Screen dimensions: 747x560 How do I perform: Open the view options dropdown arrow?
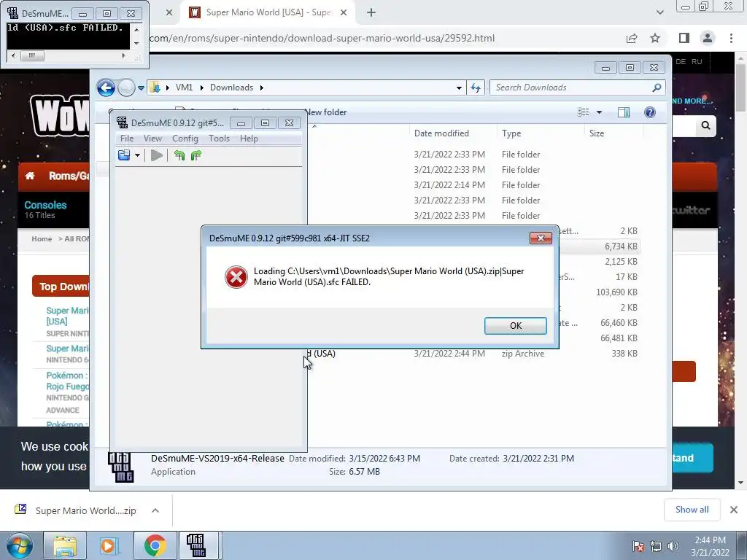600,112
